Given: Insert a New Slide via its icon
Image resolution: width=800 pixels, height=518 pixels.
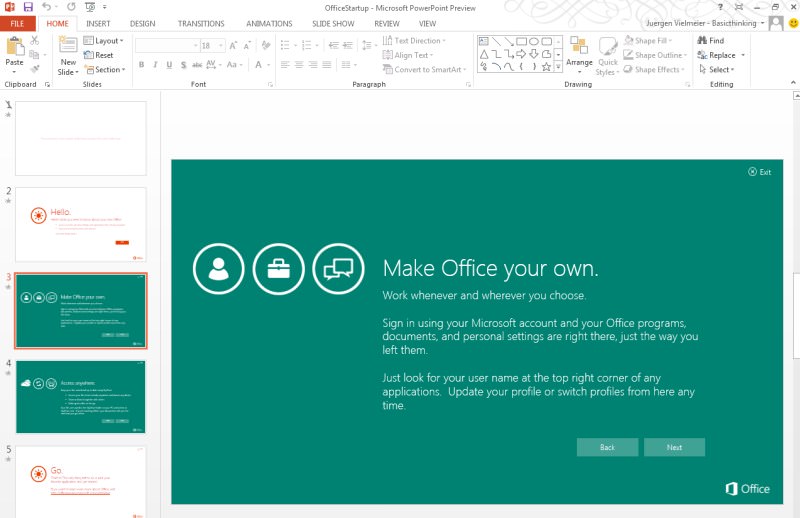Looking at the screenshot, I should [x=68, y=45].
